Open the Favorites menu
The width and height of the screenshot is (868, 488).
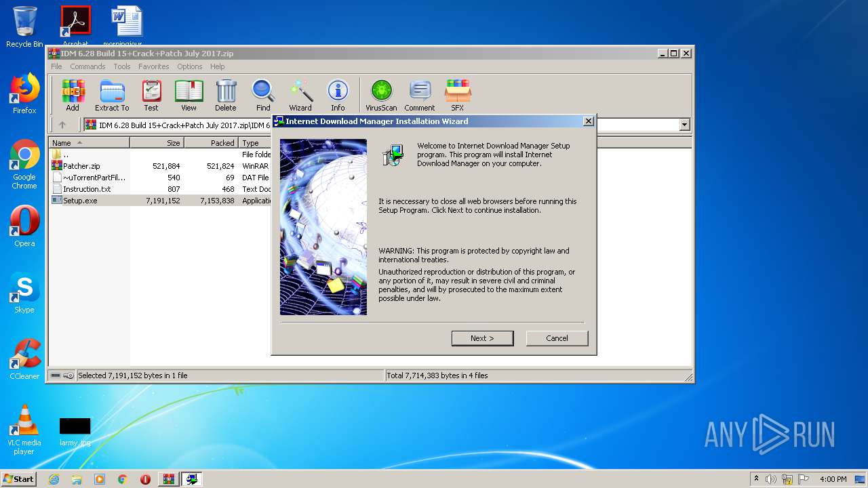(154, 66)
